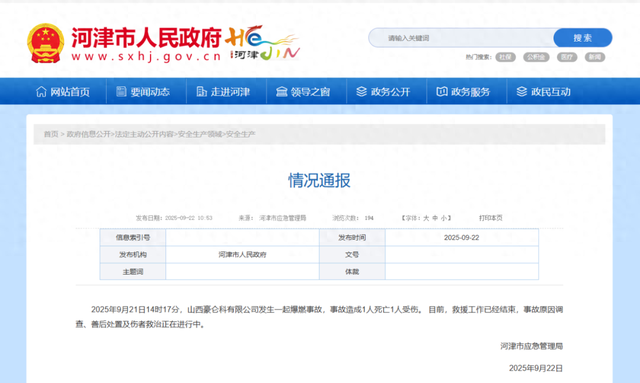Screen dimensions: 640x383
Task: Click the news icon beside 要闻动态
Action: coord(121,91)
